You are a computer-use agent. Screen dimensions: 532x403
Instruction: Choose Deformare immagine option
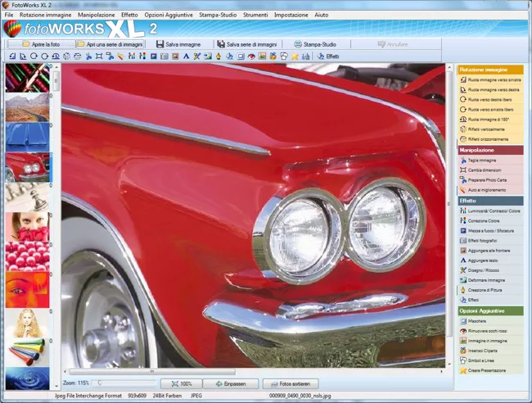pyautogui.click(x=490, y=280)
